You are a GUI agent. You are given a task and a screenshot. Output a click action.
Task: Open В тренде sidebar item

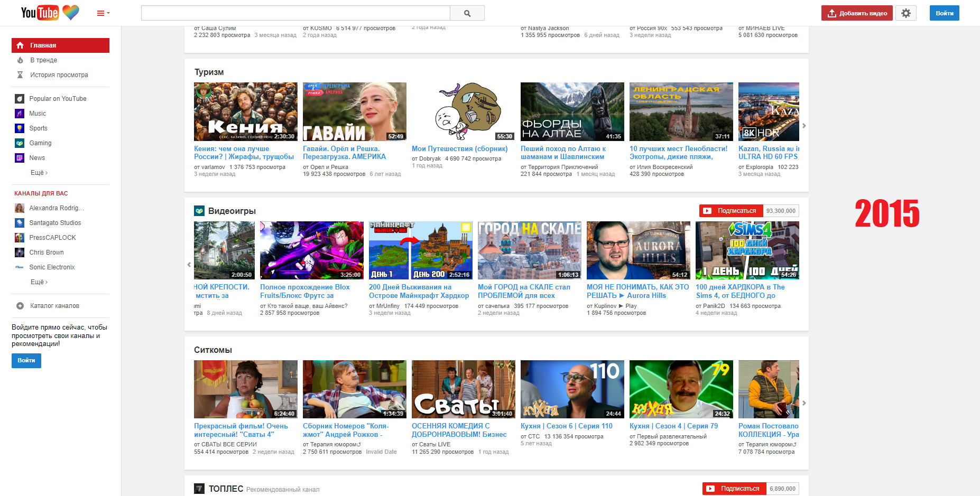(x=43, y=60)
